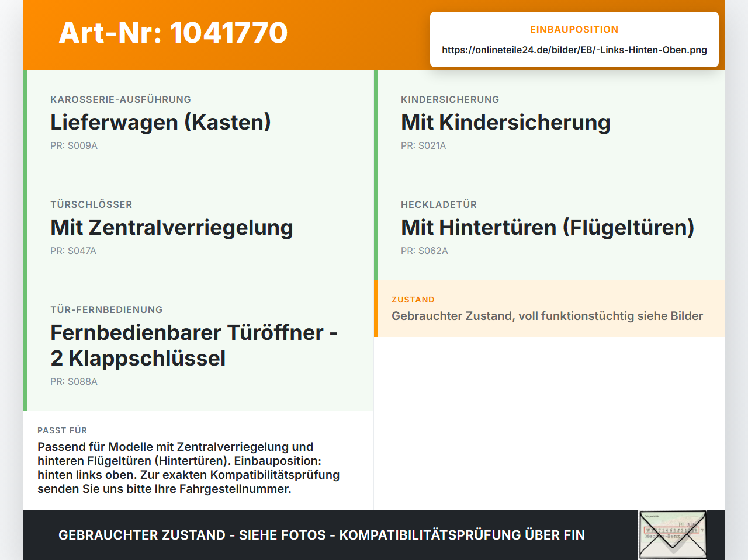Select the Einbauposition info box

(574, 40)
